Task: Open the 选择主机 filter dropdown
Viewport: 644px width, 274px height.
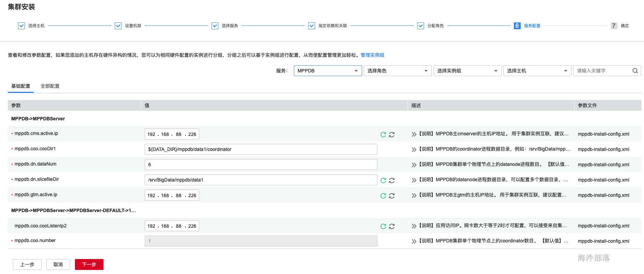Action: click(x=537, y=71)
